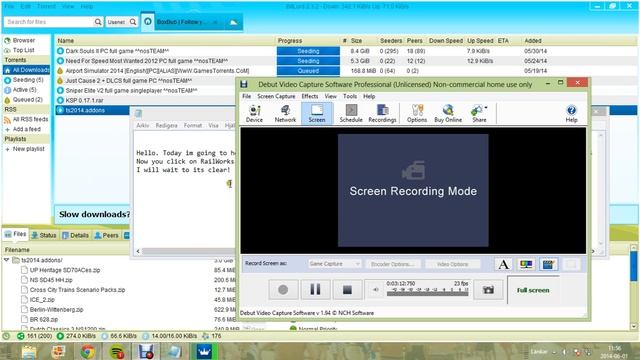Image resolution: width=640 pixels, height=360 pixels.
Task: Open the View menu in Debut
Action: (x=331, y=96)
